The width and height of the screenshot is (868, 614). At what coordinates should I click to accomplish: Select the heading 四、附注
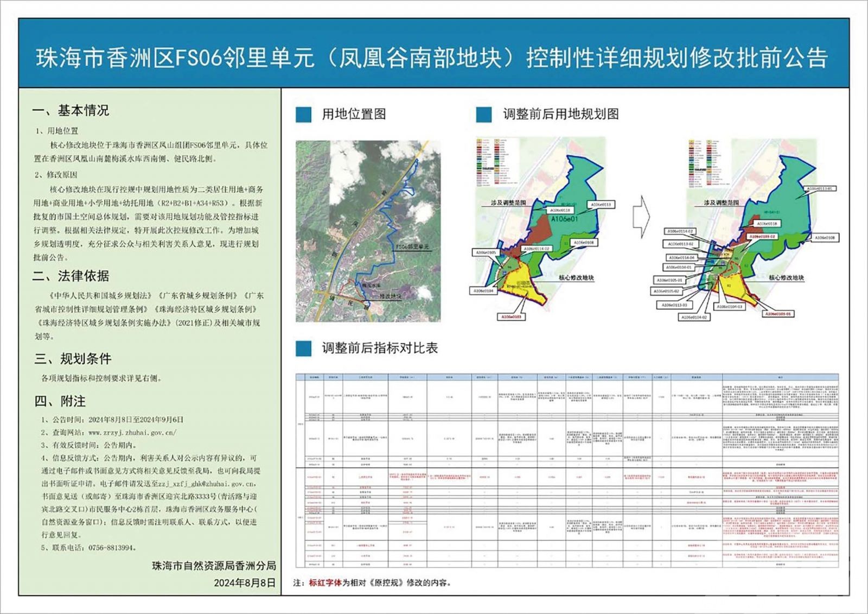tap(60, 401)
